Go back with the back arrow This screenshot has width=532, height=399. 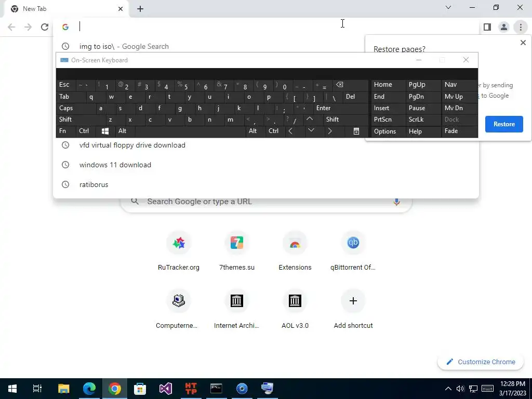click(x=11, y=27)
